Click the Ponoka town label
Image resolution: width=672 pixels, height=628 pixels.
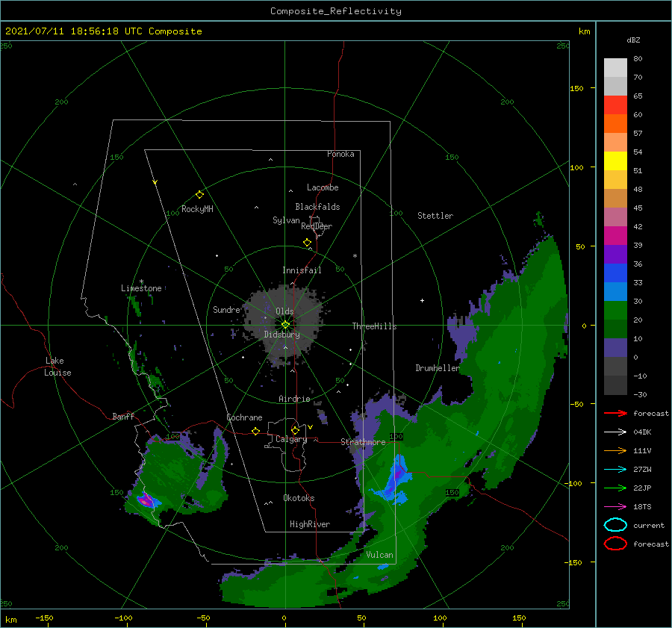(340, 154)
